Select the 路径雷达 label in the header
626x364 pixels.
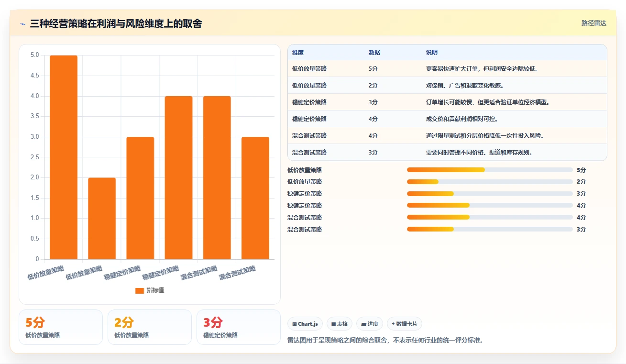[594, 23]
